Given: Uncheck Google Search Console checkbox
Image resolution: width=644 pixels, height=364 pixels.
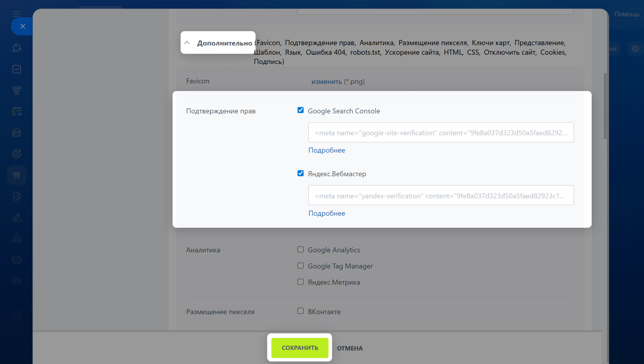Looking at the screenshot, I should click(301, 110).
